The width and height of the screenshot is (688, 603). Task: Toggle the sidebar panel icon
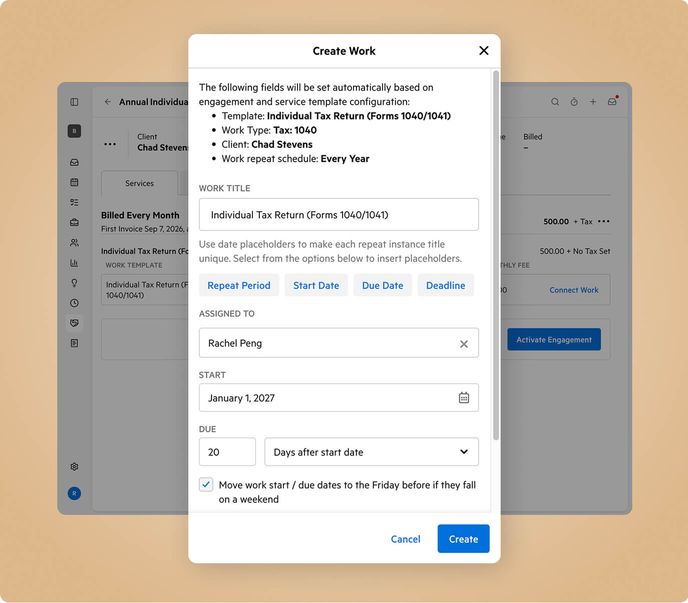(x=74, y=102)
